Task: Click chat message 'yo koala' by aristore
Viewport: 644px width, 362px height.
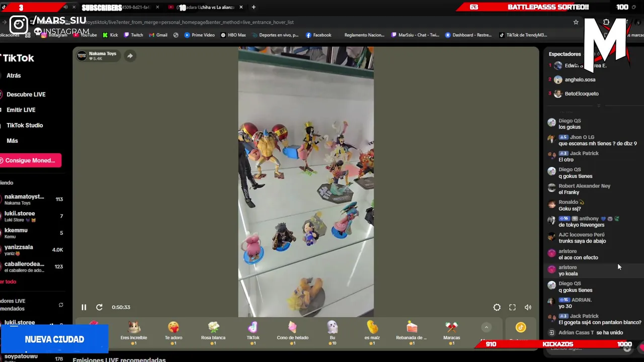Action: click(x=568, y=274)
